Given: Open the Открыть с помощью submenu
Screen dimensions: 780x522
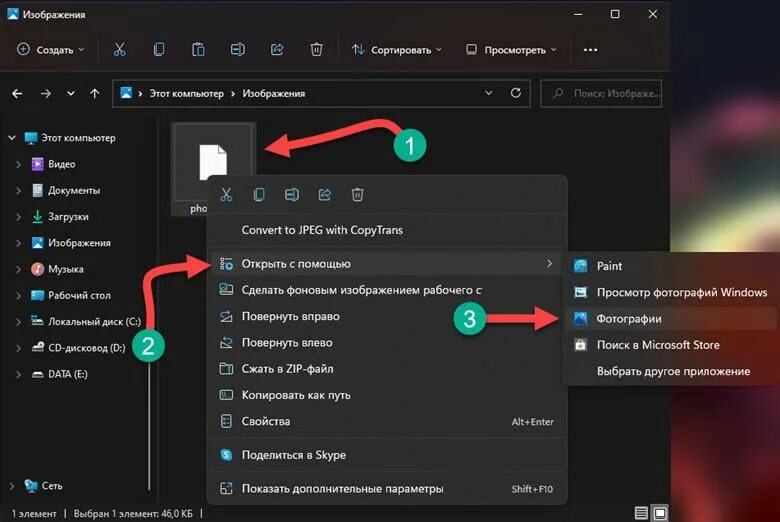Looking at the screenshot, I should 387,264.
